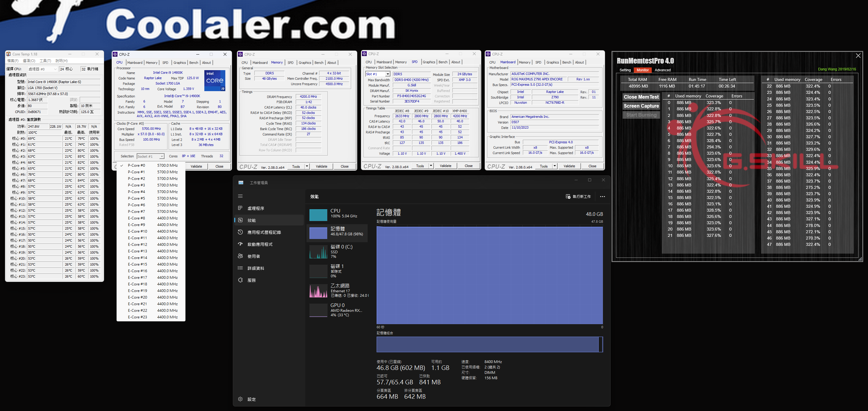
Task: Click Validate in the first CPU-Z window
Action: pyautogui.click(x=197, y=167)
